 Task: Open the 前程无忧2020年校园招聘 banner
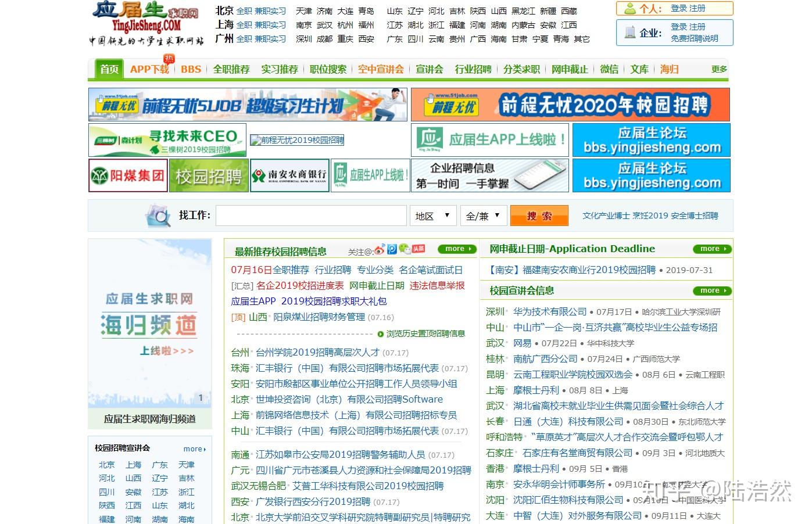point(570,105)
